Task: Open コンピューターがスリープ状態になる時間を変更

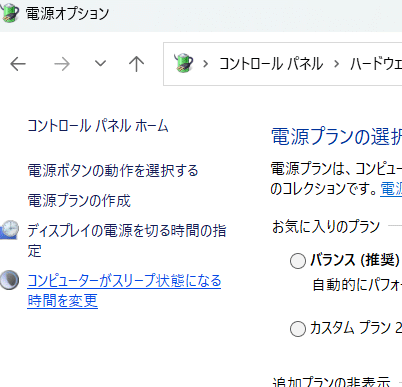Action: point(124,291)
